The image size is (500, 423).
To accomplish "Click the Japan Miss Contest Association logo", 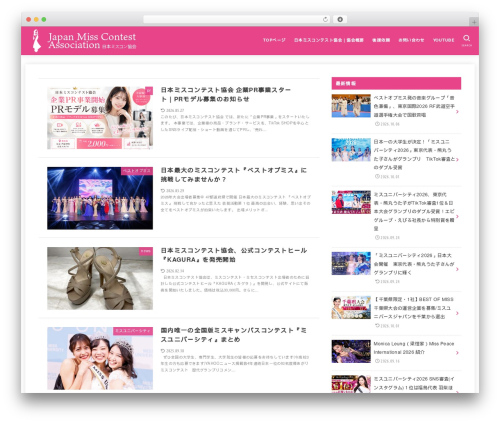I will 84,41.
